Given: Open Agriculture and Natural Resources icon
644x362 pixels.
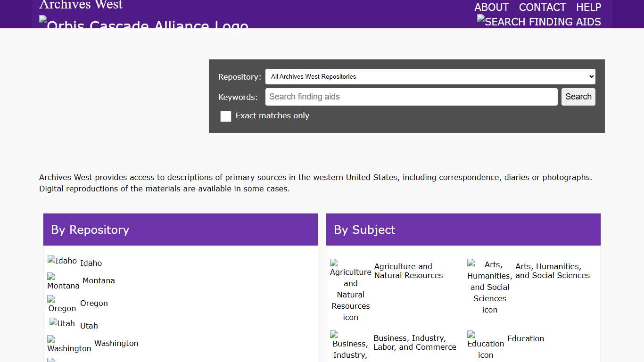Looking at the screenshot, I should click(350, 290).
